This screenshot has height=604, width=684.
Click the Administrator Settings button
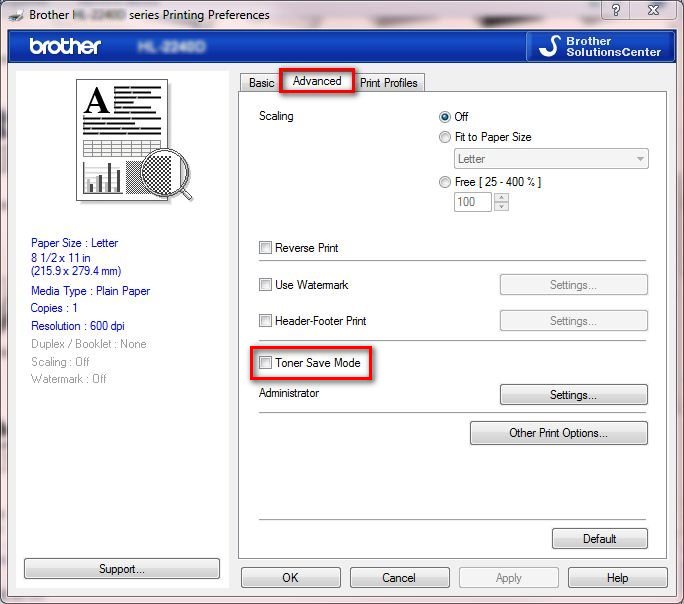click(x=573, y=395)
